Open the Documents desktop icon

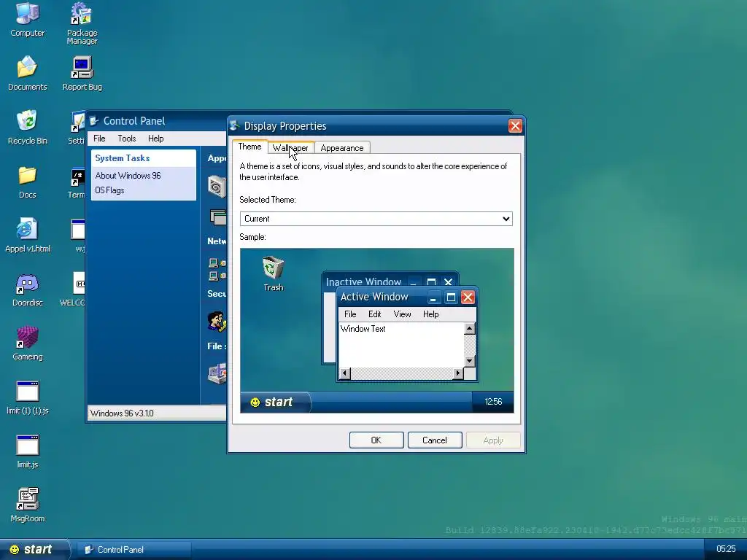point(27,73)
